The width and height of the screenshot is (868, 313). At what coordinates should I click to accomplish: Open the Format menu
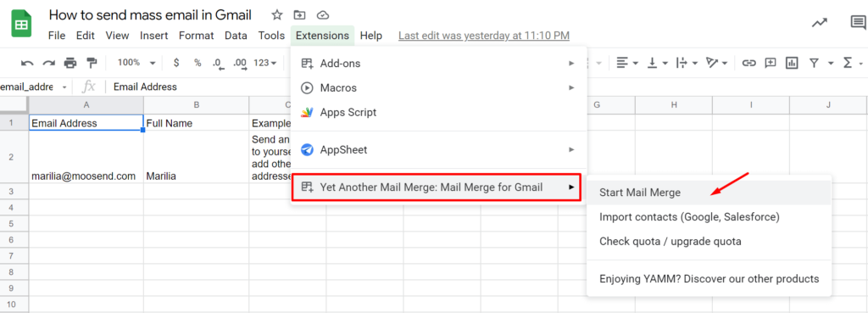196,36
